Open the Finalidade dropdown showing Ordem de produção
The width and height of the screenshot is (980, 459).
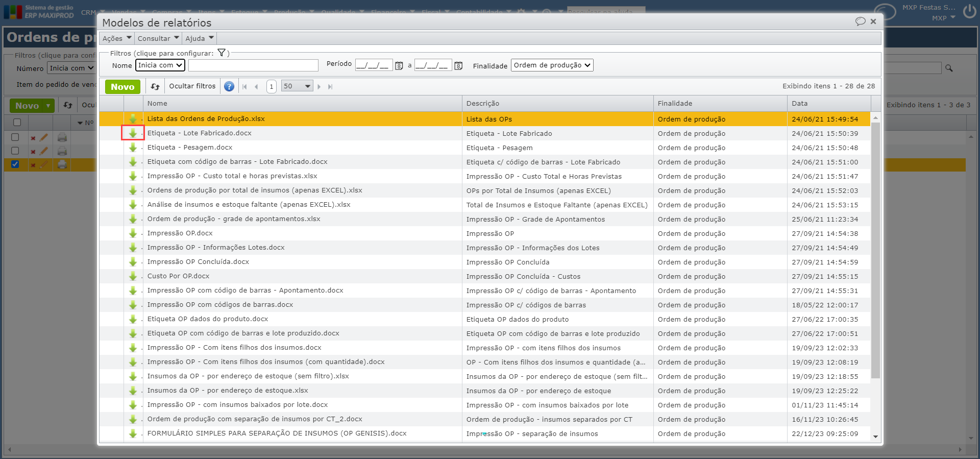pyautogui.click(x=552, y=65)
